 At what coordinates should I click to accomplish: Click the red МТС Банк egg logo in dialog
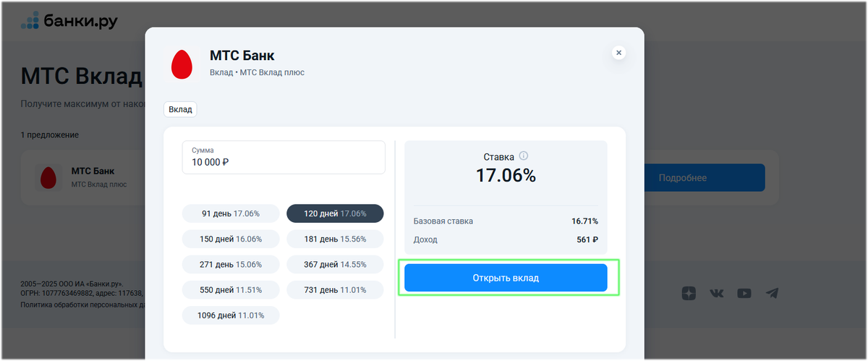(182, 64)
